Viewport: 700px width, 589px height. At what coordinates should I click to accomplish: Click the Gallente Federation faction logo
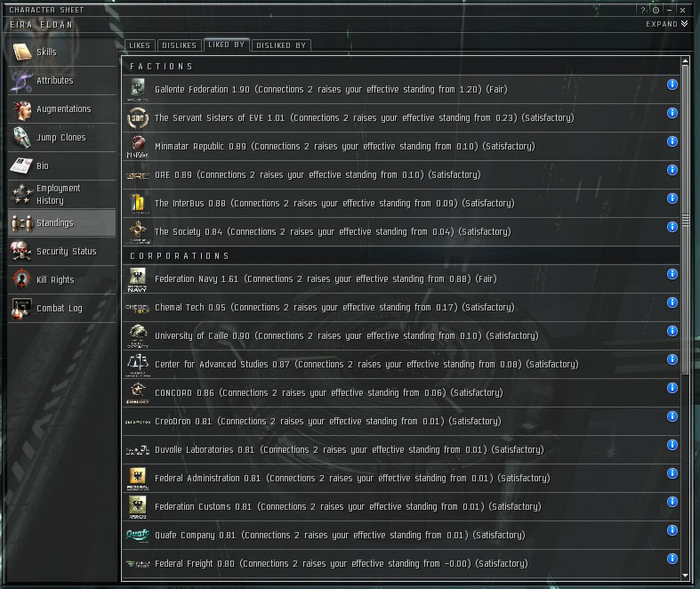tap(138, 89)
